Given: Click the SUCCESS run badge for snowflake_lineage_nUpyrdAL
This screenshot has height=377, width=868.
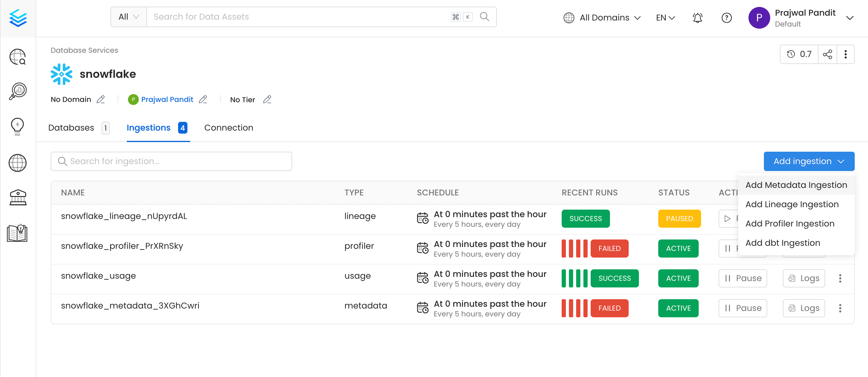Looking at the screenshot, I should coord(585,219).
